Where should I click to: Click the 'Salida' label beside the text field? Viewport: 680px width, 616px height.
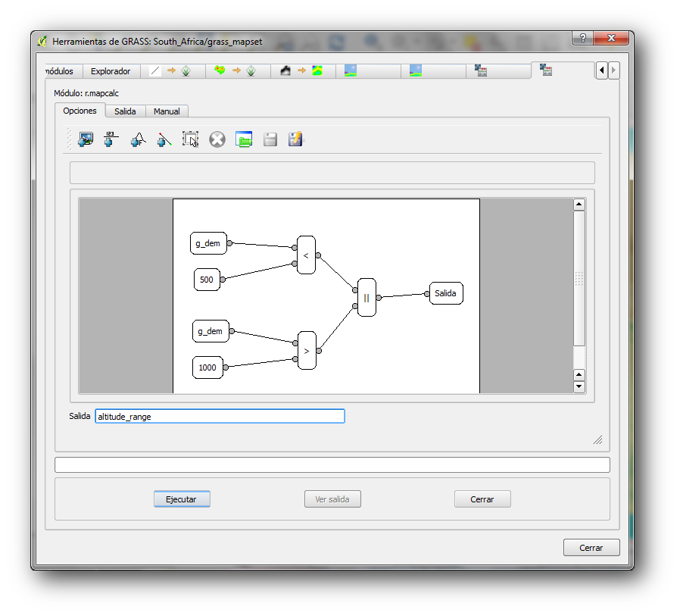coord(80,416)
